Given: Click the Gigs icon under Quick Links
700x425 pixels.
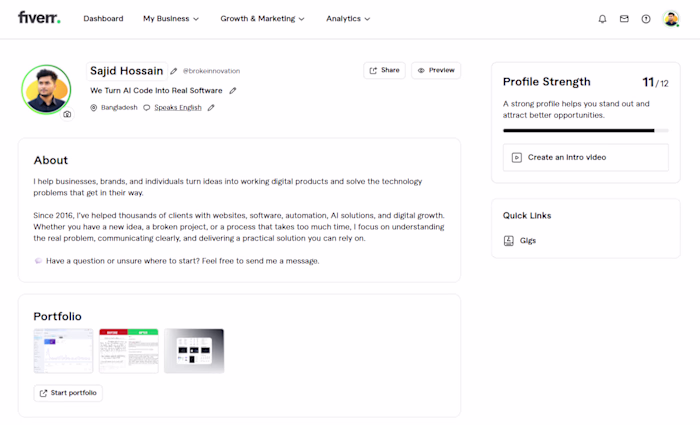Looking at the screenshot, I should coord(508,241).
